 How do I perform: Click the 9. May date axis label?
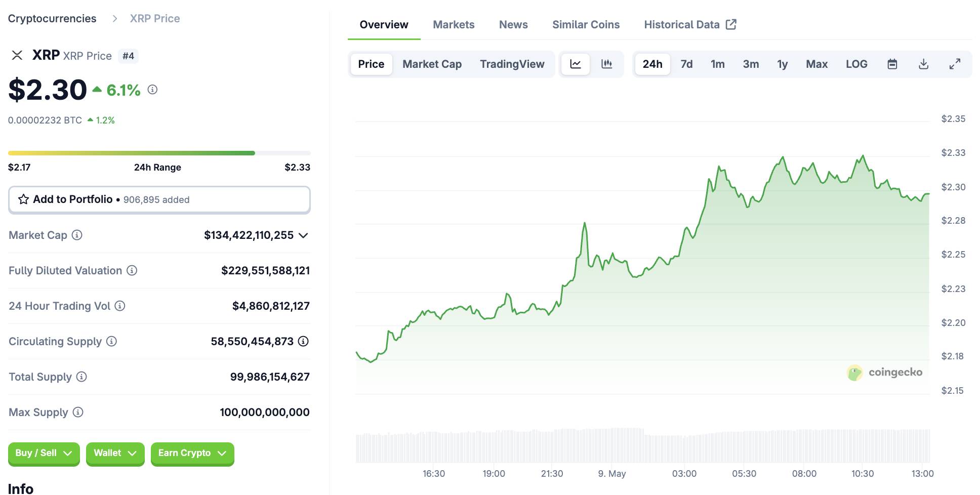point(611,474)
